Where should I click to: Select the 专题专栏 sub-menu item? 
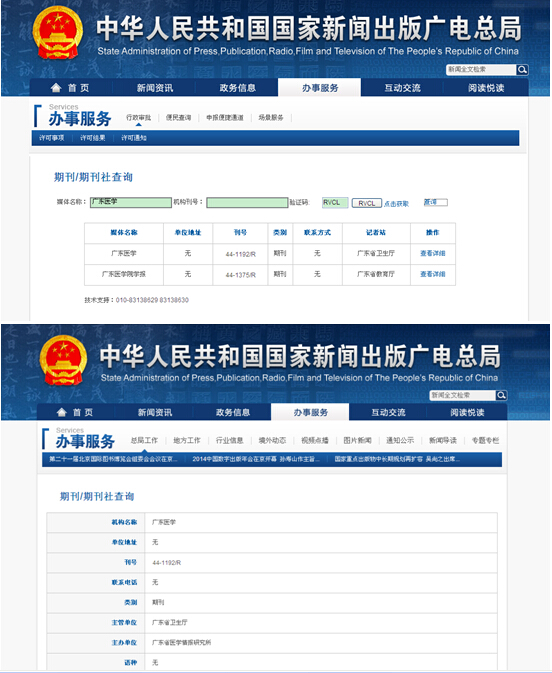[x=485, y=440]
